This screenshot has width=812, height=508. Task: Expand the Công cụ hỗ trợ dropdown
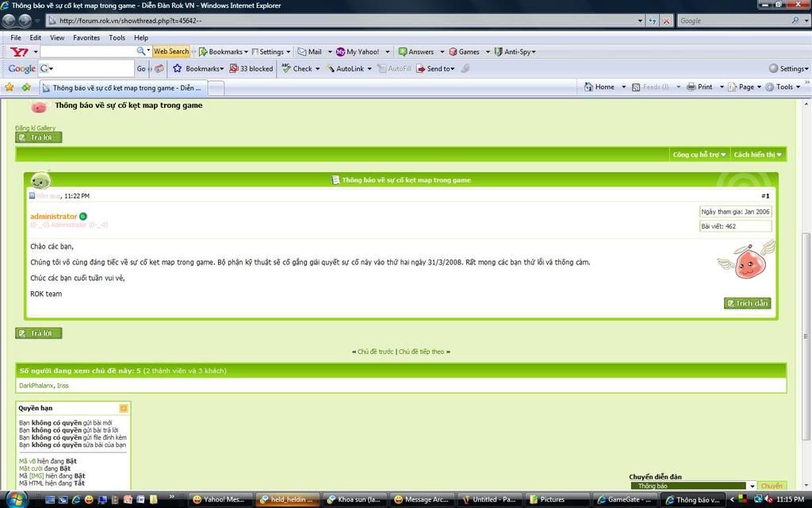click(x=699, y=155)
